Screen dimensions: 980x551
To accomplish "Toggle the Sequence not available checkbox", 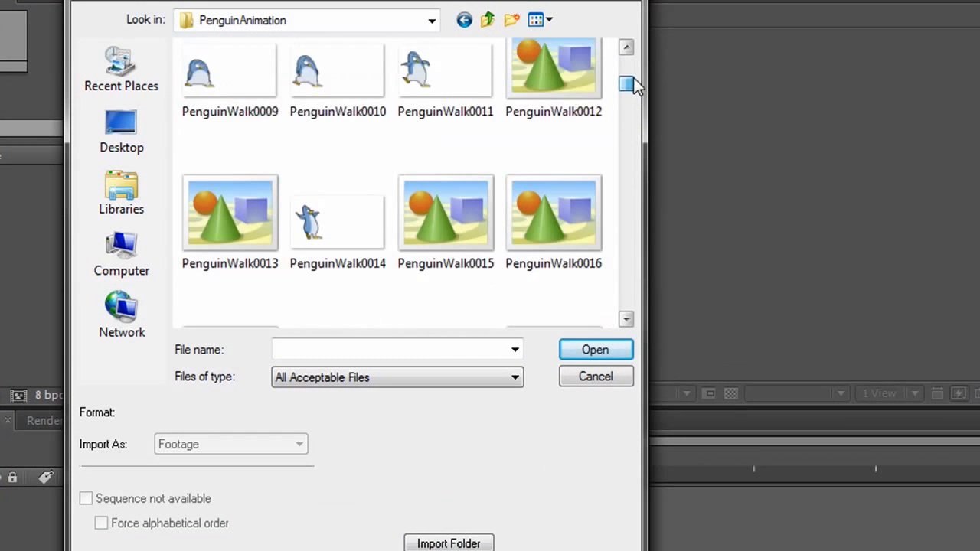I will point(86,498).
